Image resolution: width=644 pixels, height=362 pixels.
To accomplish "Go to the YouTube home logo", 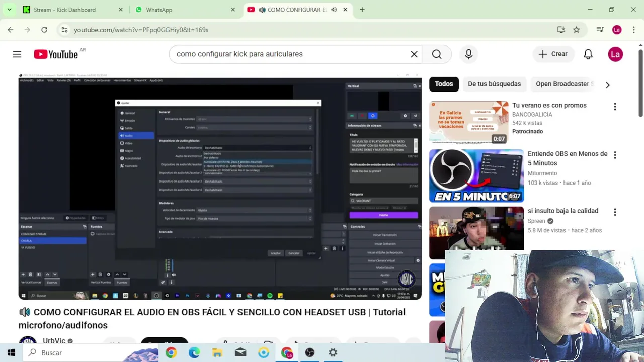I will point(56,54).
